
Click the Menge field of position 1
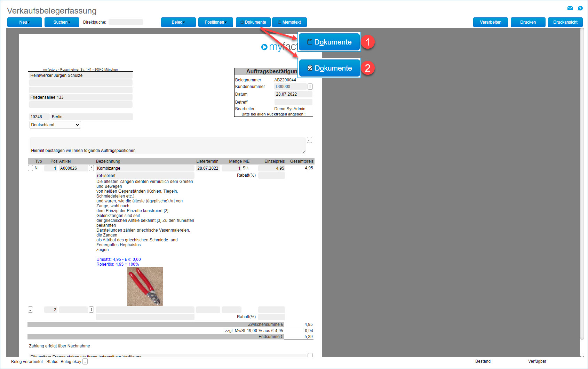[x=231, y=168]
